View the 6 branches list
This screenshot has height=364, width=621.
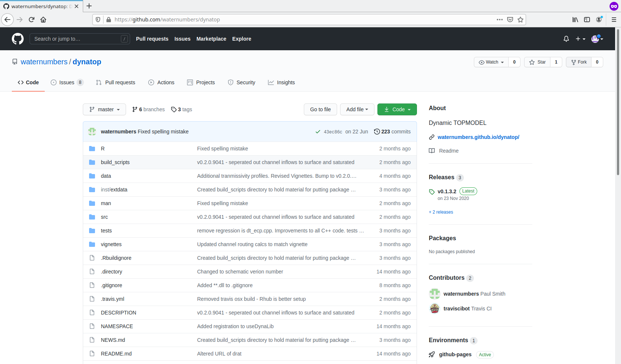(148, 109)
